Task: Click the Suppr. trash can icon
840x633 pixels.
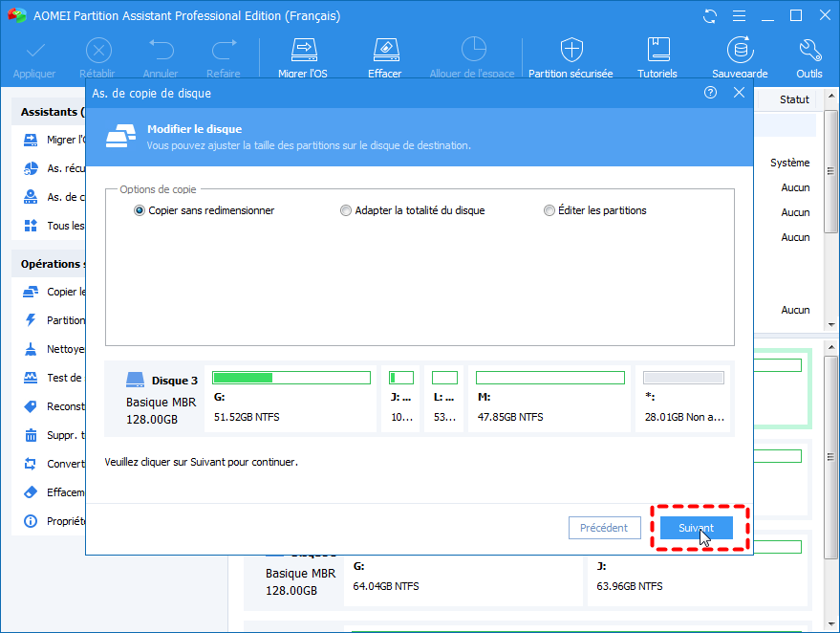Action: click(x=31, y=435)
